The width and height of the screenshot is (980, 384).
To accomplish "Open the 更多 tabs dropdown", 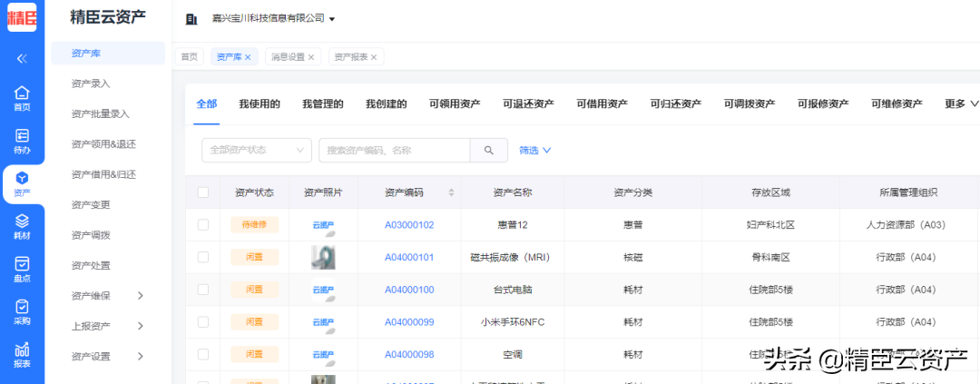I will pos(963,103).
